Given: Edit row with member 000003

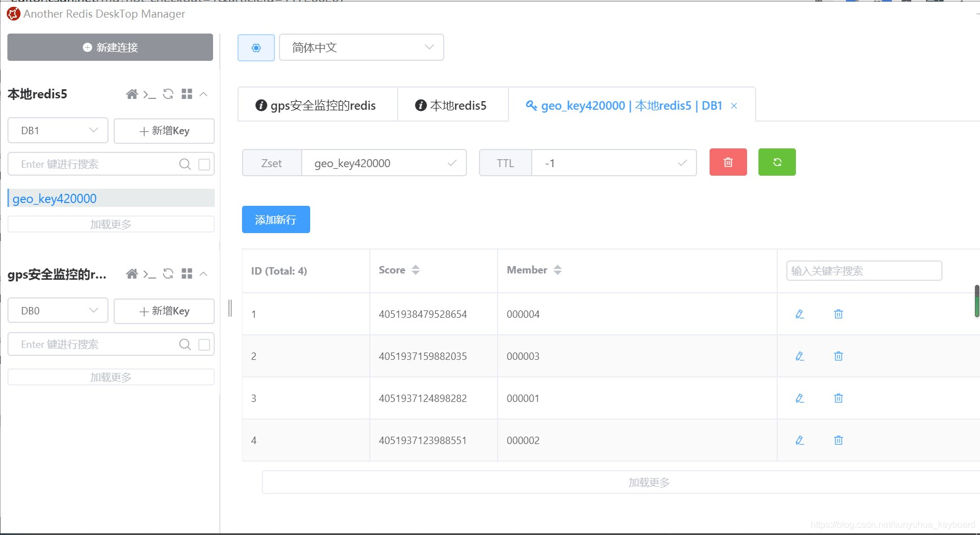Looking at the screenshot, I should 800,356.
